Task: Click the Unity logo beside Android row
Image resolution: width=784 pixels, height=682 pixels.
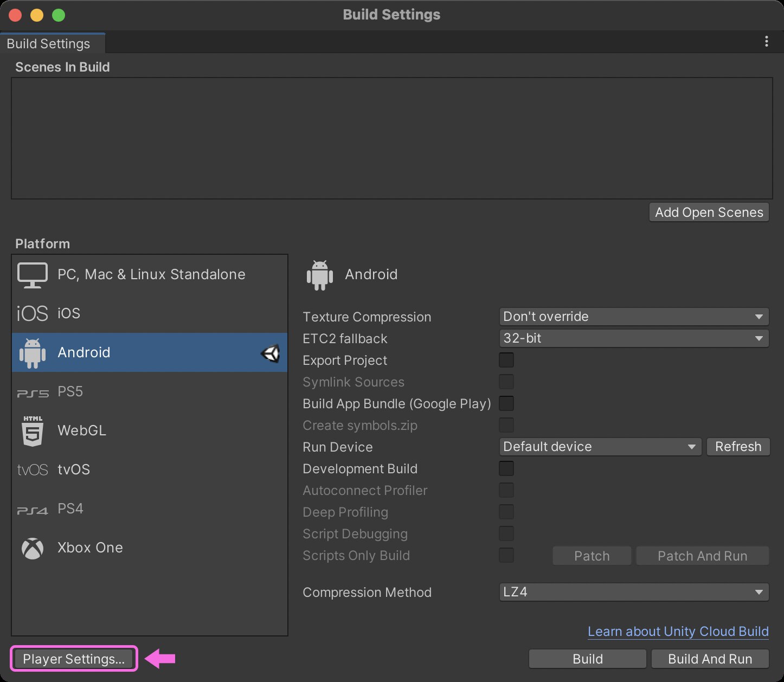Action: (271, 353)
